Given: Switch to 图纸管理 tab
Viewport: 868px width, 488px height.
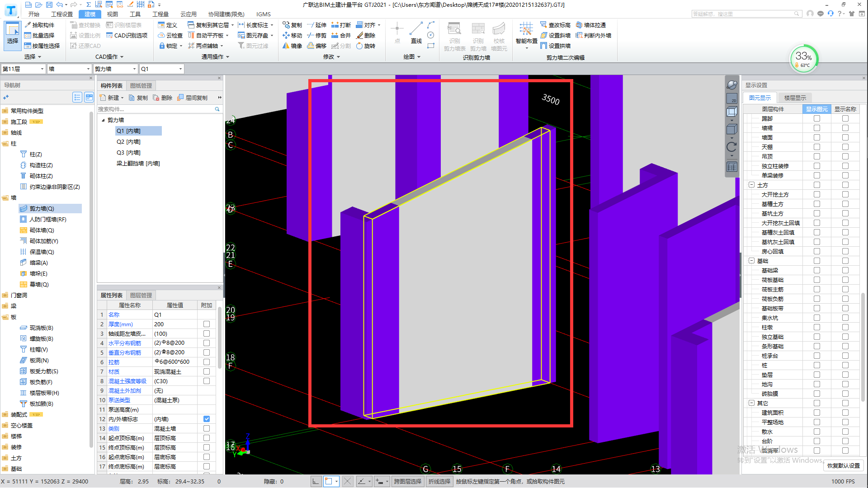Looking at the screenshot, I should click(x=141, y=85).
